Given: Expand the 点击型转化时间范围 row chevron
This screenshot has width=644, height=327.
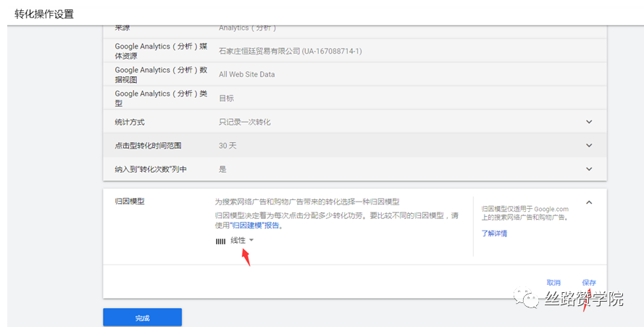Looking at the screenshot, I should 589,145.
